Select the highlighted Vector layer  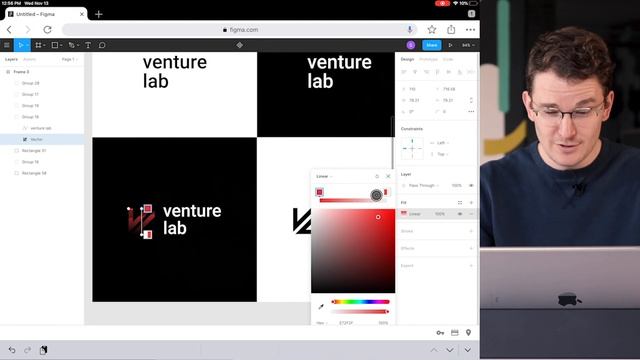[42, 139]
